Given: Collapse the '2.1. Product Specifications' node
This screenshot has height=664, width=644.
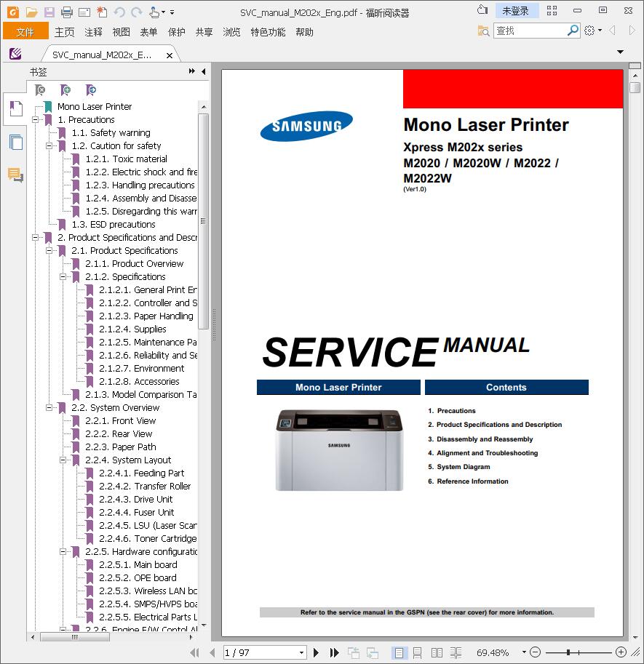Looking at the screenshot, I should pos(49,251).
